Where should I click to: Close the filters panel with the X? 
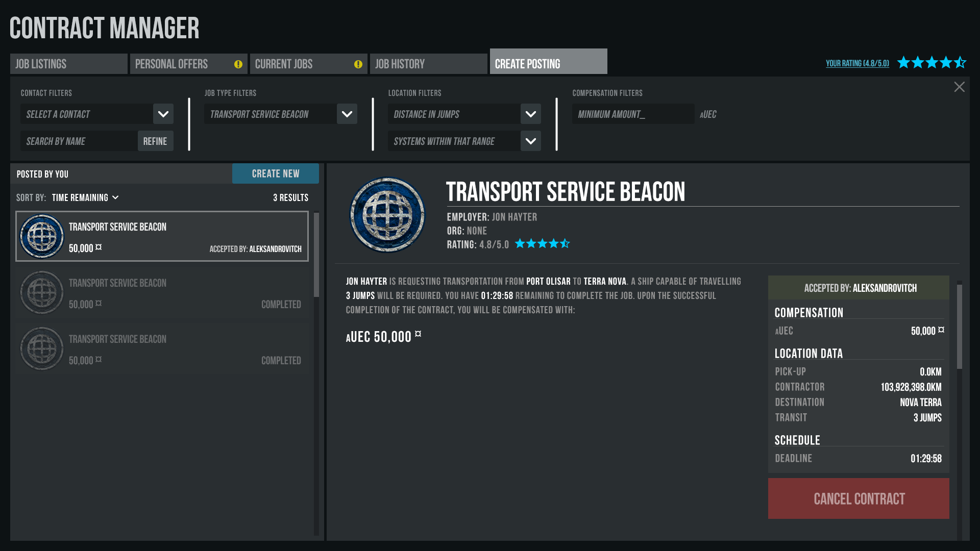959,87
